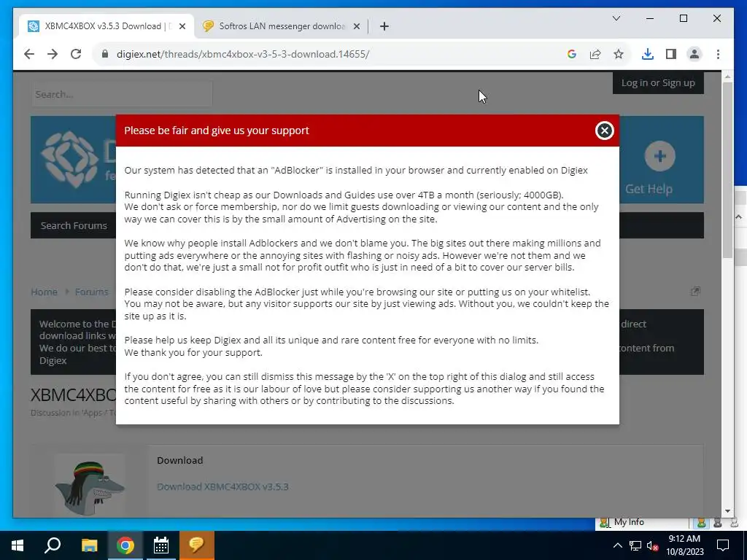This screenshot has width=747, height=560.
Task: View site information padlock icon
Action: pos(105,54)
